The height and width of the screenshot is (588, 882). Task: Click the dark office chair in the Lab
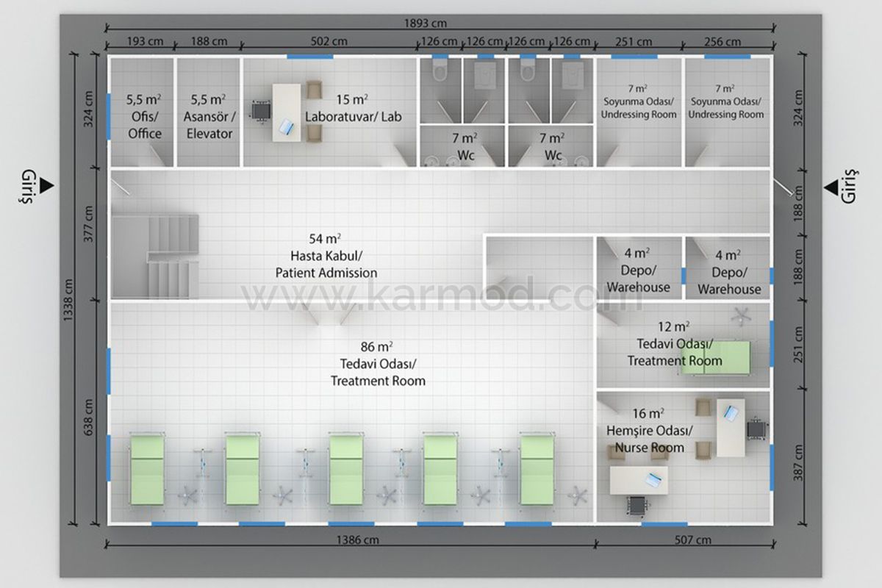(x=260, y=110)
